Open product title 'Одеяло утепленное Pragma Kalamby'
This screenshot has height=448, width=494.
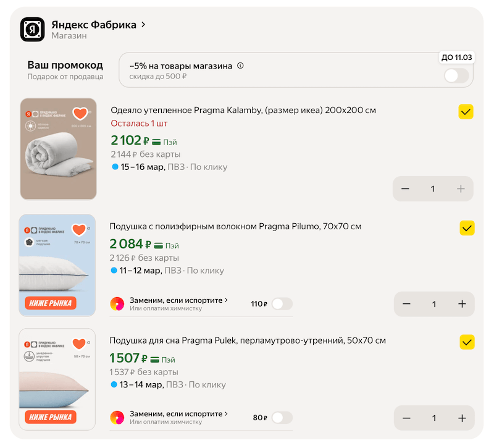pos(243,110)
